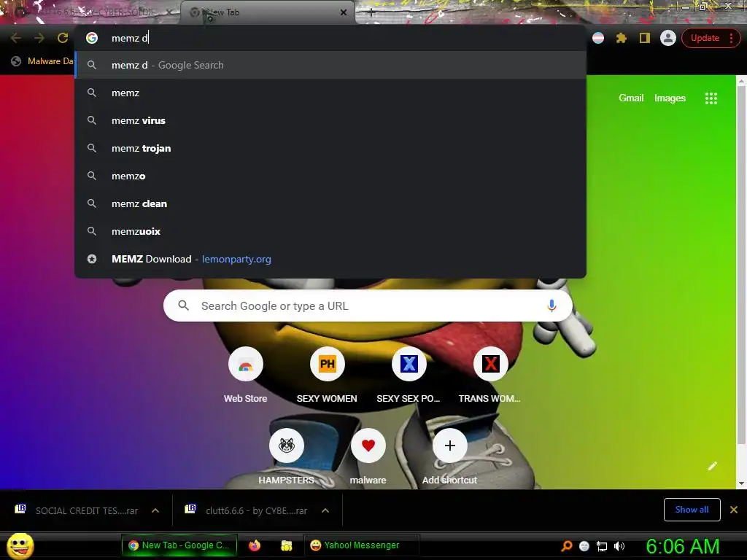The height and width of the screenshot is (560, 747).
Task: Choose the 'memz trojan' suggestion
Action: coord(330,148)
